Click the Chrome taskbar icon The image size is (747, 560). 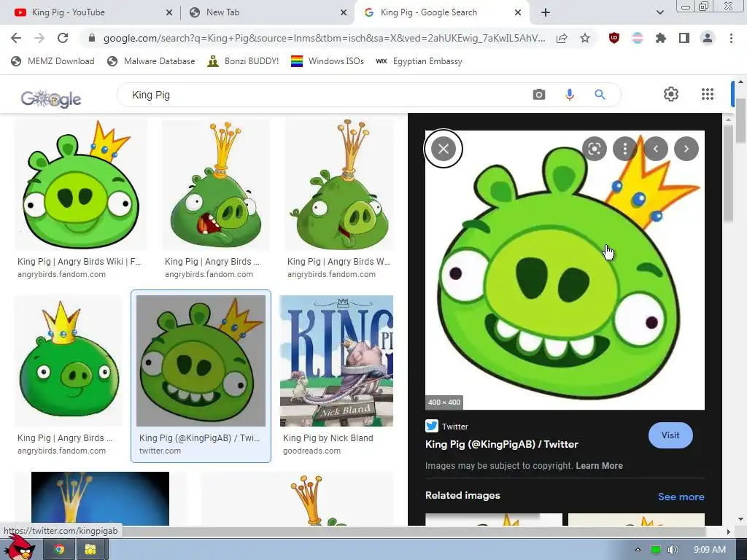point(59,550)
